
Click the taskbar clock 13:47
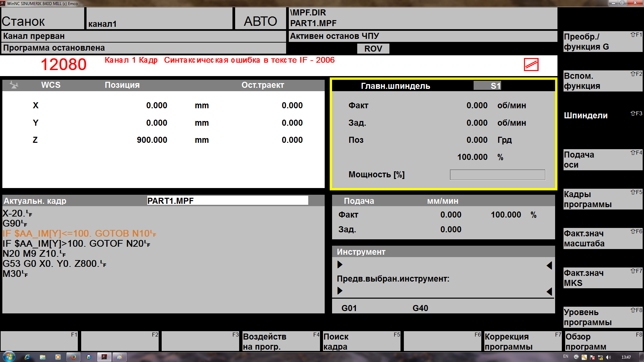(626, 357)
